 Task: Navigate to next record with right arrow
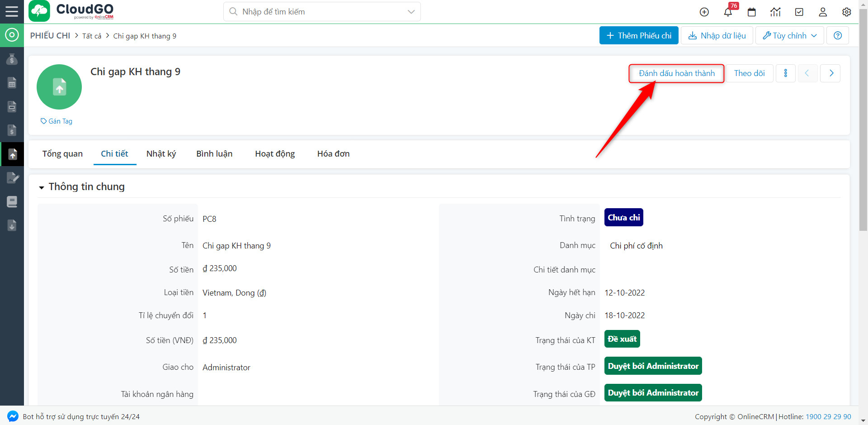830,73
